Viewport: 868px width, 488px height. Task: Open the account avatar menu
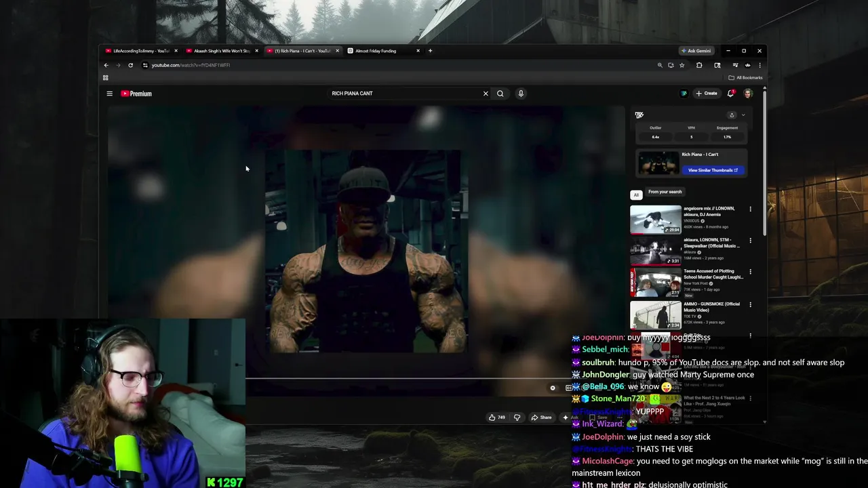[x=748, y=94]
